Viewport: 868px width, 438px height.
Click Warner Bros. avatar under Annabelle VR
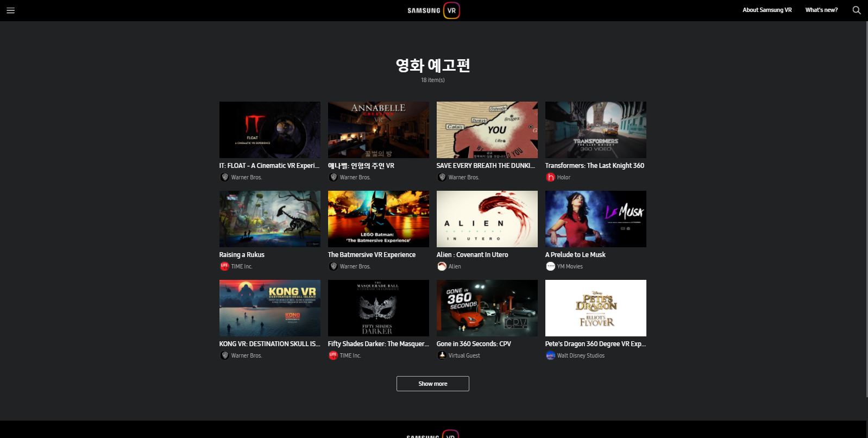(333, 177)
